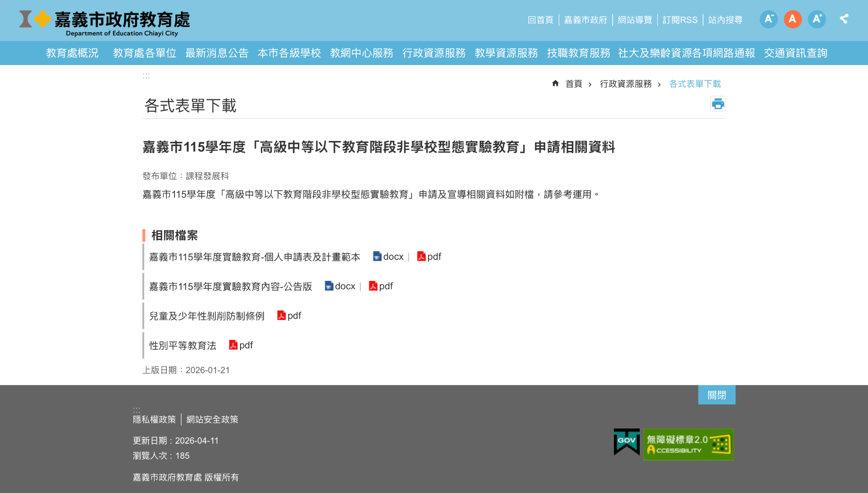Open 站內搜尋 in the top links
Screen dimensions: 868x493
pos(725,20)
